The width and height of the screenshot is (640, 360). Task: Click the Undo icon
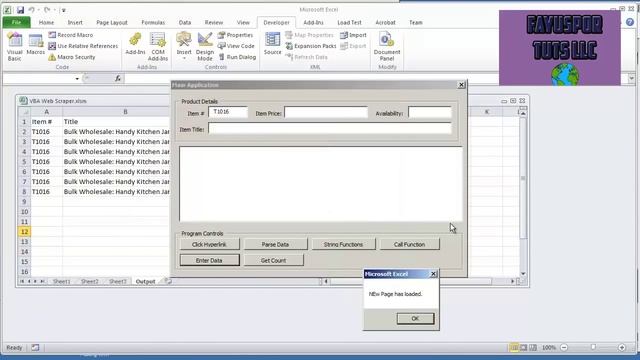click(31, 9)
